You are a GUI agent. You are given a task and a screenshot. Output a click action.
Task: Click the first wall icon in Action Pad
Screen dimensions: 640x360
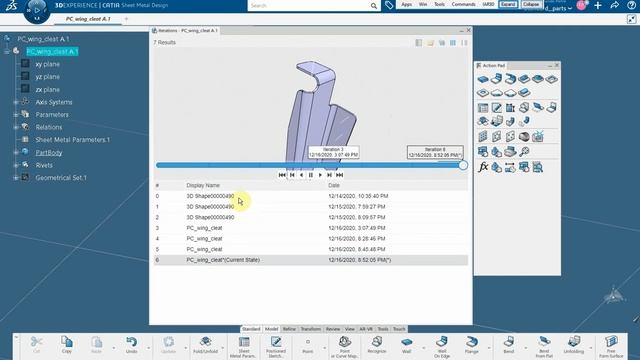[x=483, y=79]
